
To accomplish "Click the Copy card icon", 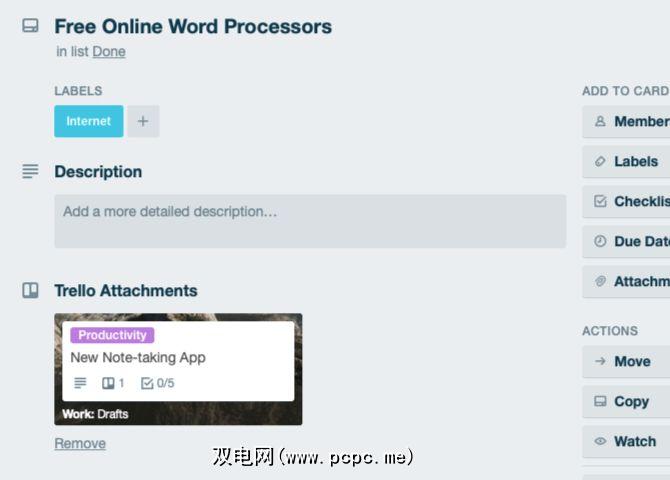I will 600,401.
